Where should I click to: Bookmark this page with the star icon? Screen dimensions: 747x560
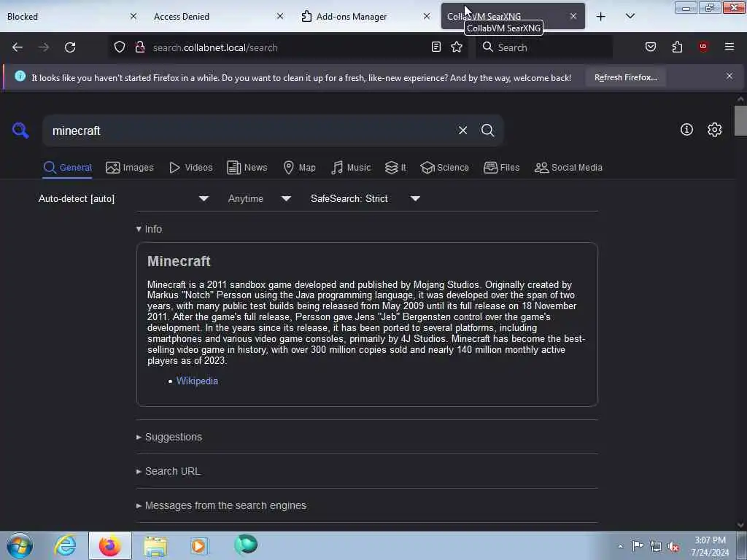[457, 47]
